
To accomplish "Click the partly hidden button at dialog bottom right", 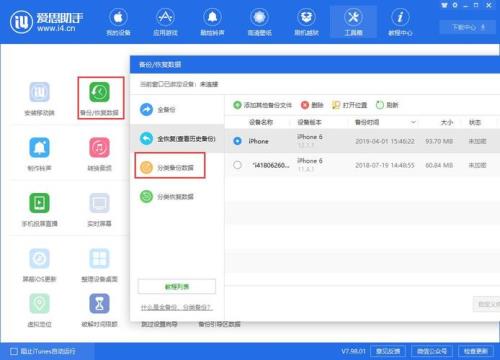I will click(x=487, y=304).
